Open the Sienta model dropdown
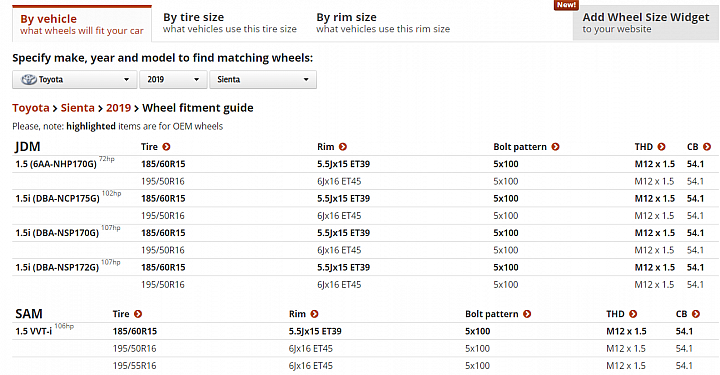 (263, 79)
